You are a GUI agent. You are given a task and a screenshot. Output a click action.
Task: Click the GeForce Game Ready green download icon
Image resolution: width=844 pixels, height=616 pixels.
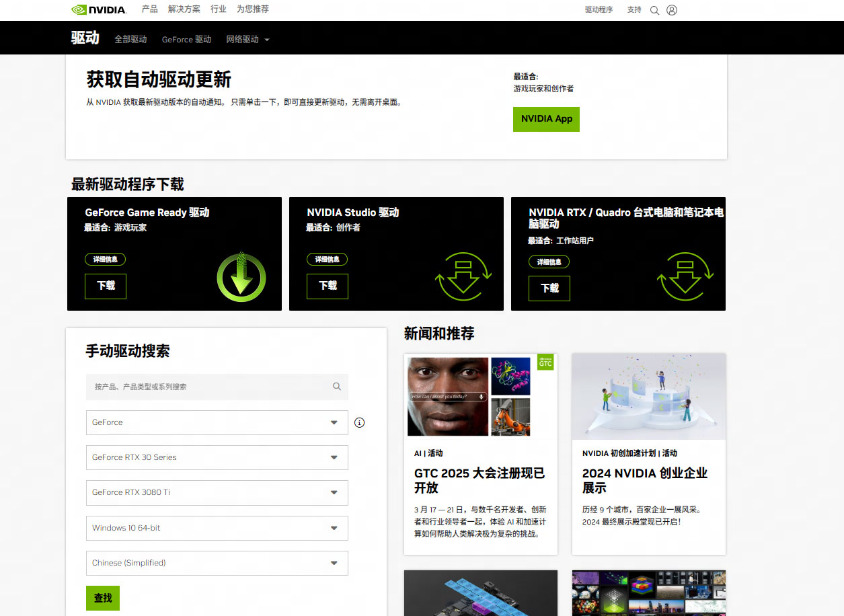pyautogui.click(x=241, y=276)
